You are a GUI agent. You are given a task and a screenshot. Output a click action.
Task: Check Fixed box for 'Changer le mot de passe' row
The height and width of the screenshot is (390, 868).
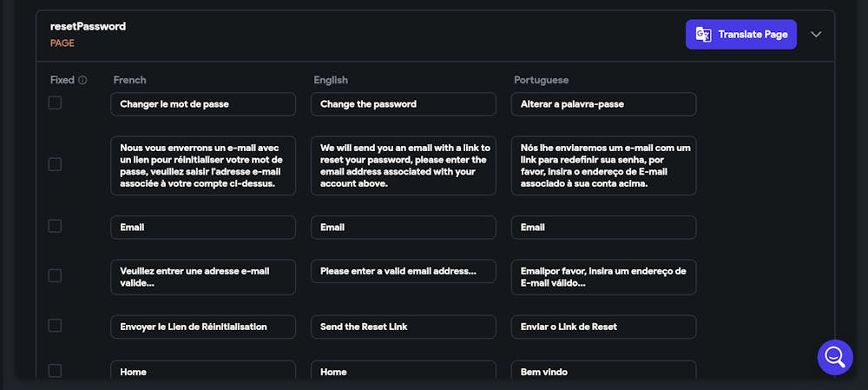pyautogui.click(x=55, y=102)
